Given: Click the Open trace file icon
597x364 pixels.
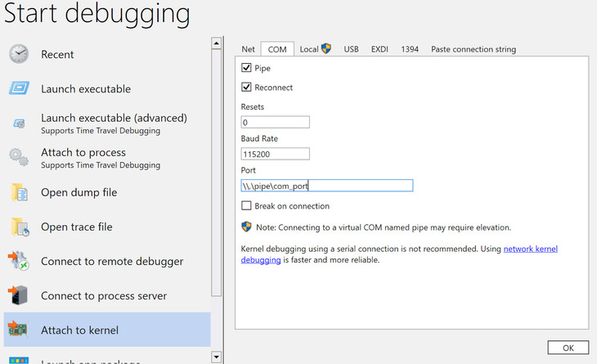Looking at the screenshot, I should coord(19,227).
